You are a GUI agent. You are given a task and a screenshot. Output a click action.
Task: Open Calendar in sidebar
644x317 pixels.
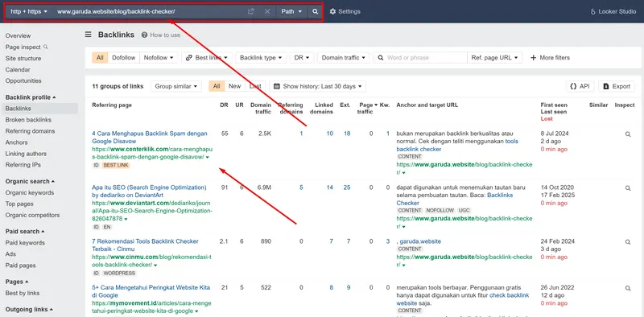(x=18, y=70)
